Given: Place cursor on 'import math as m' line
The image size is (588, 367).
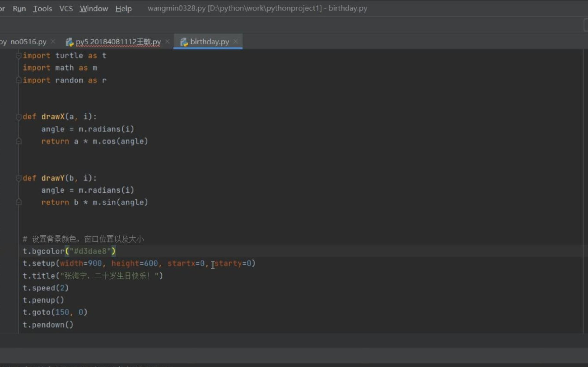Looking at the screenshot, I should point(60,68).
